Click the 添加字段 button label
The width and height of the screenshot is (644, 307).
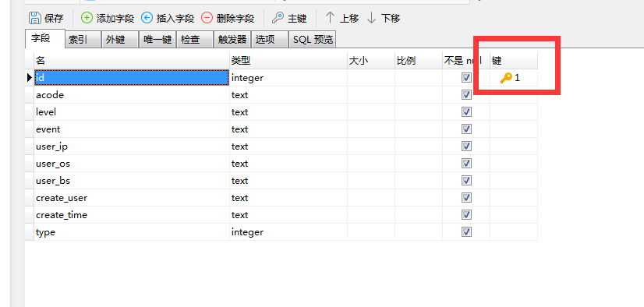(x=115, y=19)
